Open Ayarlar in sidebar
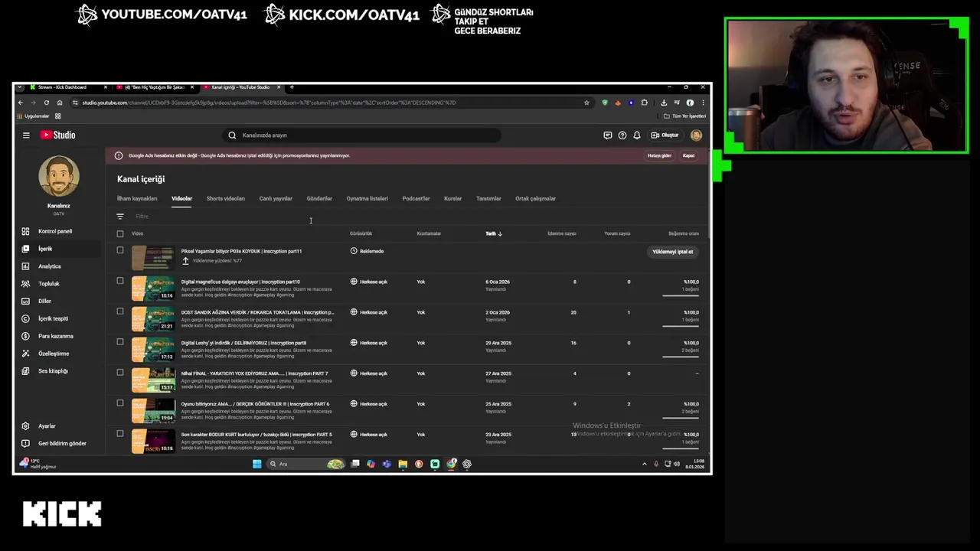Image resolution: width=980 pixels, height=551 pixels. coord(48,426)
